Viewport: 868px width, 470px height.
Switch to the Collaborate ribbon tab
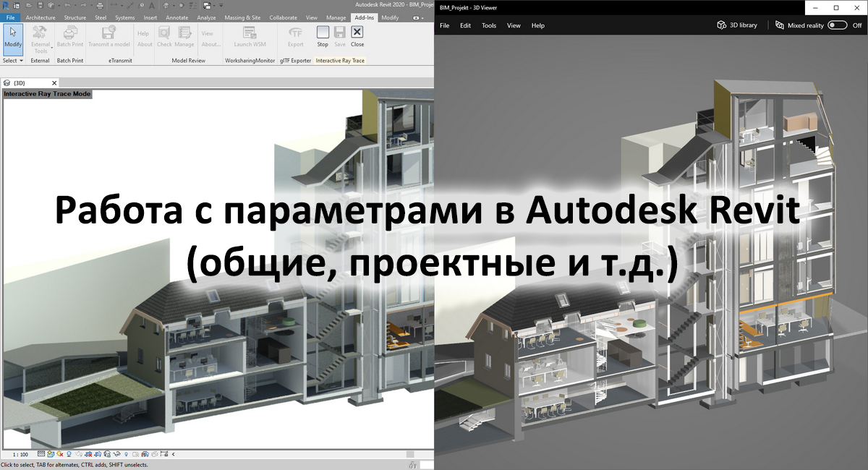pyautogui.click(x=283, y=17)
